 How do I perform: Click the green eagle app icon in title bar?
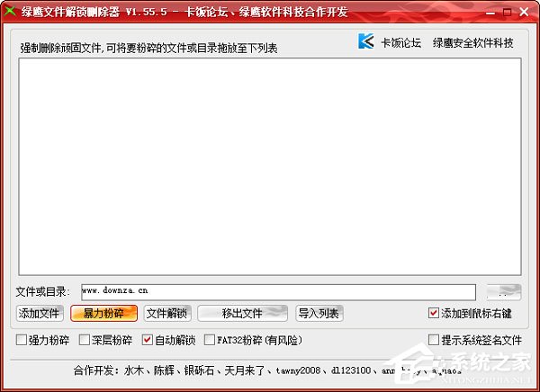pos(10,12)
